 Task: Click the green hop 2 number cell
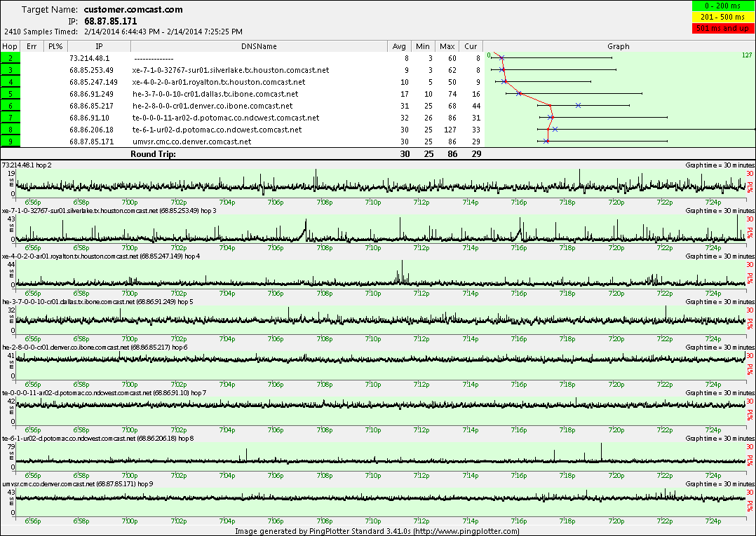click(11, 58)
